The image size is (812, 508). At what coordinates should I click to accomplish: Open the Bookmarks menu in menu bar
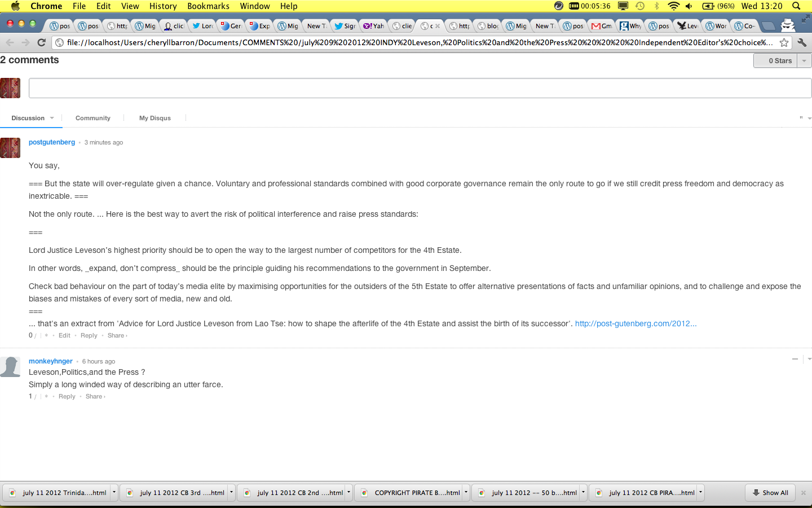coord(208,6)
